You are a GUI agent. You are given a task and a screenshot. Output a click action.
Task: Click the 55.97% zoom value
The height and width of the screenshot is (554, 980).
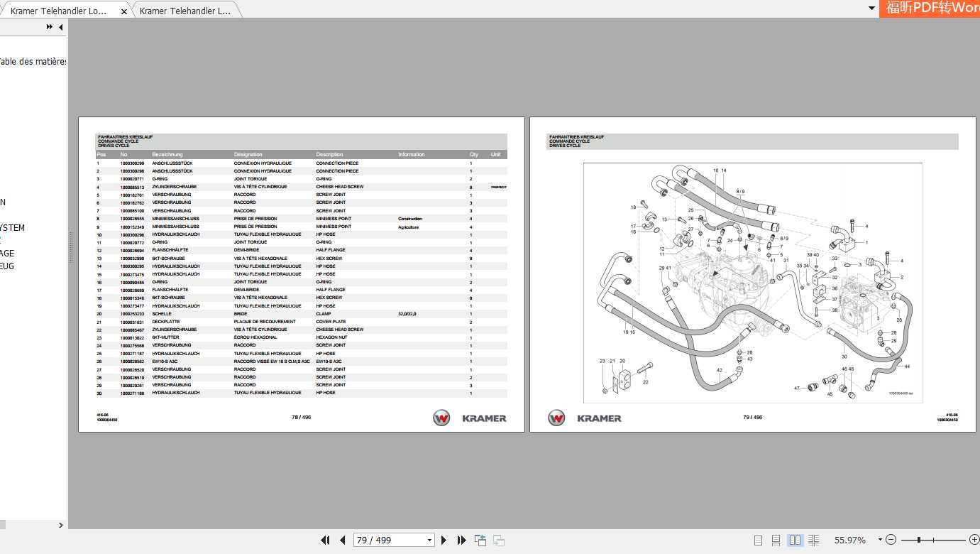(850, 541)
